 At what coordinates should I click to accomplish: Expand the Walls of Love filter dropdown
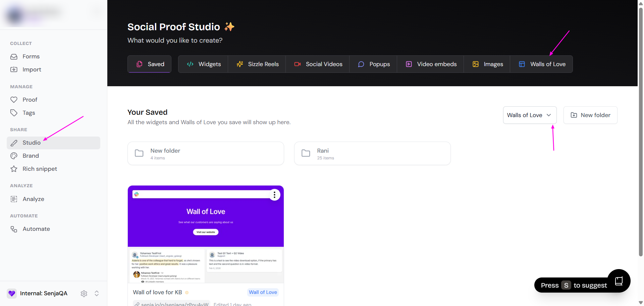pos(529,115)
